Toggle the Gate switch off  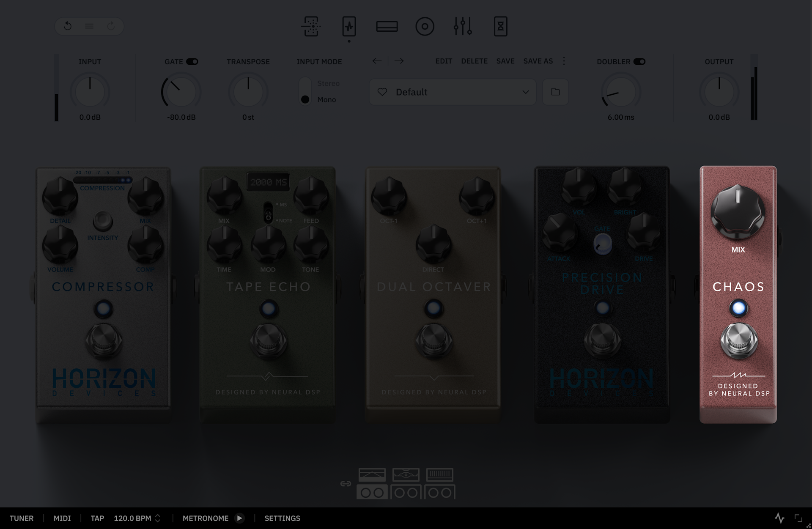tap(192, 62)
